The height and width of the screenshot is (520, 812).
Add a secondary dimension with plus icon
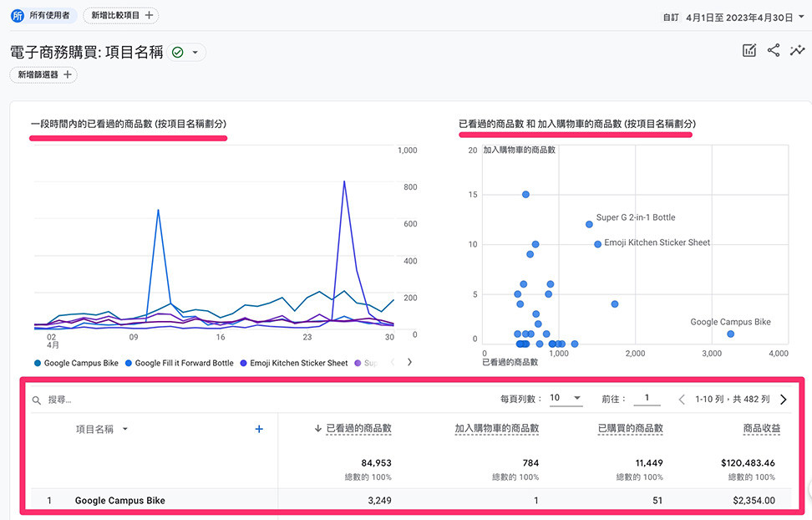click(x=259, y=429)
